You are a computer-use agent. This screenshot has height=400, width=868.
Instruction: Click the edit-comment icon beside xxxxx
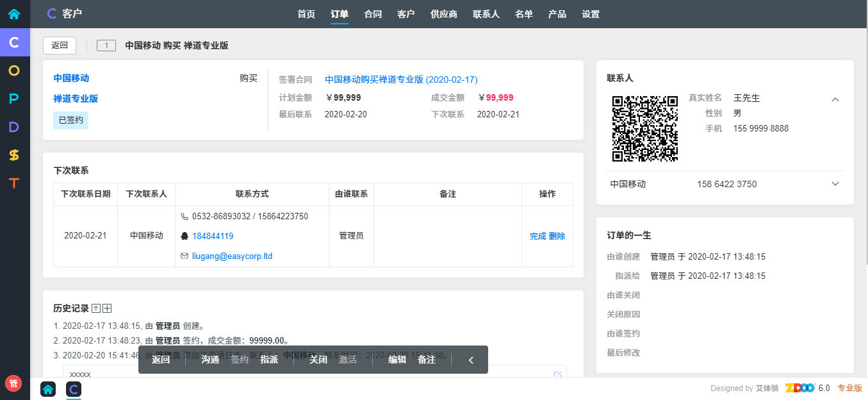click(557, 374)
